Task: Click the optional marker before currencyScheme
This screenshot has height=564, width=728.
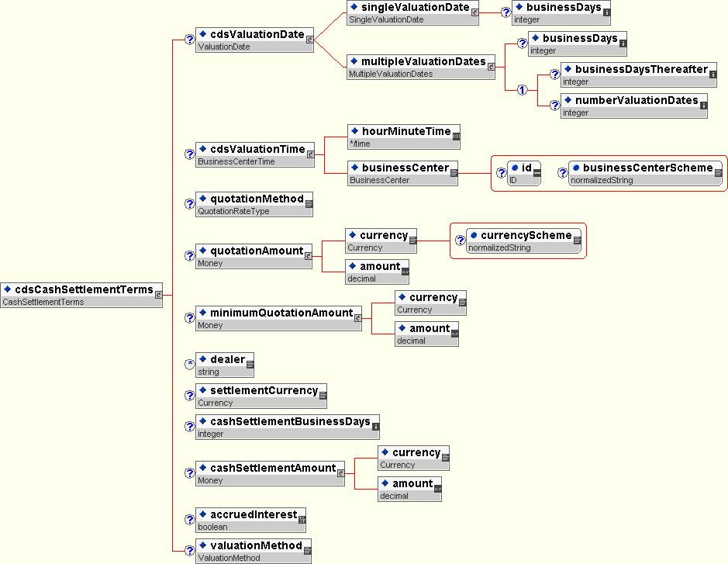Action: (x=460, y=240)
